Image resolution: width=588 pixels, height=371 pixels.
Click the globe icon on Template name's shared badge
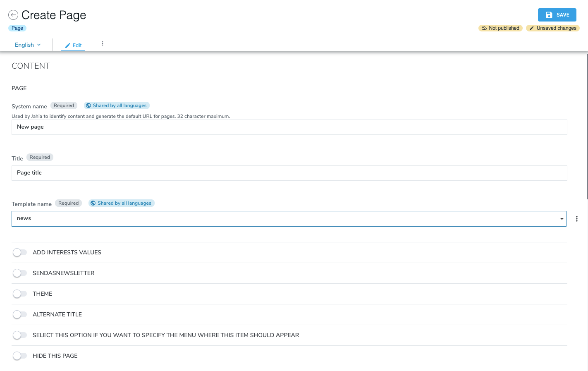93,203
